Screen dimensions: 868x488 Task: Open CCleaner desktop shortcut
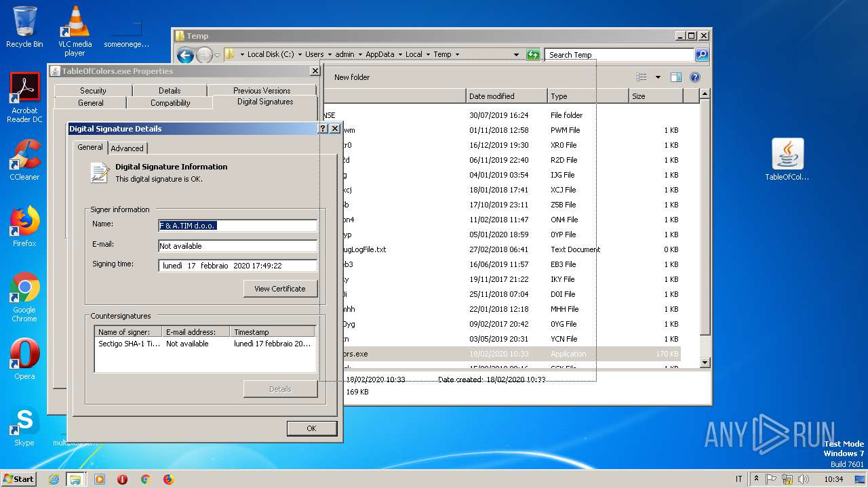click(x=24, y=160)
